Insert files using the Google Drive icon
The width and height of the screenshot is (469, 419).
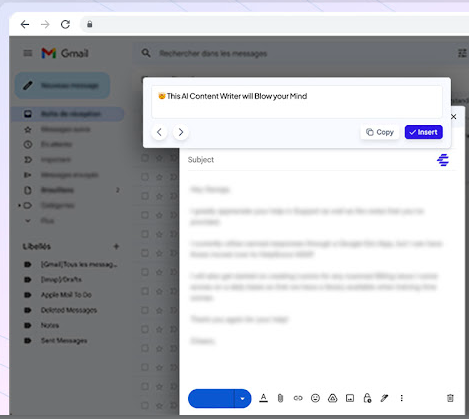333,398
